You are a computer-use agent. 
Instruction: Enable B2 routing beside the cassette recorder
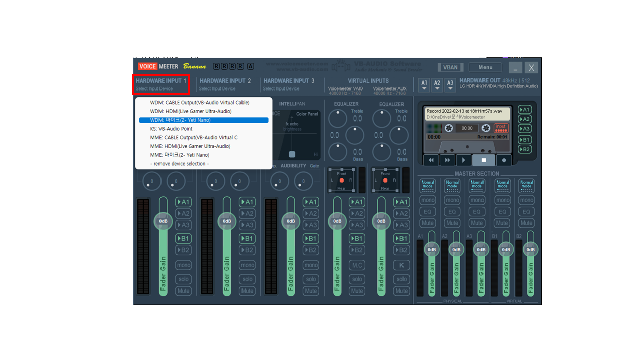pyautogui.click(x=525, y=149)
